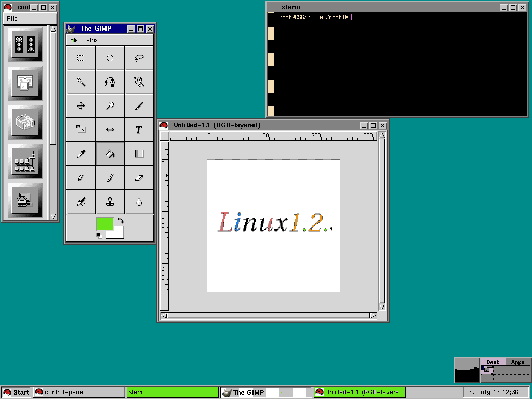Select the Gradient blend tool
The width and height of the screenshot is (532, 399).
tap(139, 154)
